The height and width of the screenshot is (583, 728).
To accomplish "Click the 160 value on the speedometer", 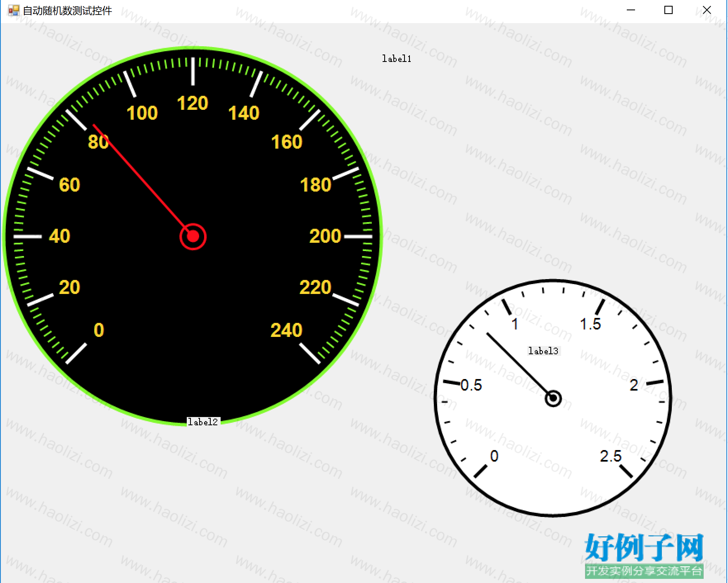I will tap(287, 142).
